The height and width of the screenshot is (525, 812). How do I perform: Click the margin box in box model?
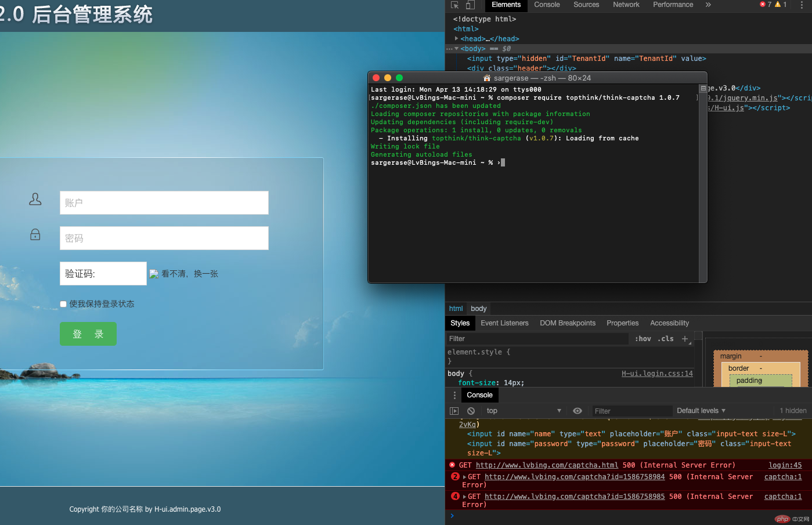point(731,356)
